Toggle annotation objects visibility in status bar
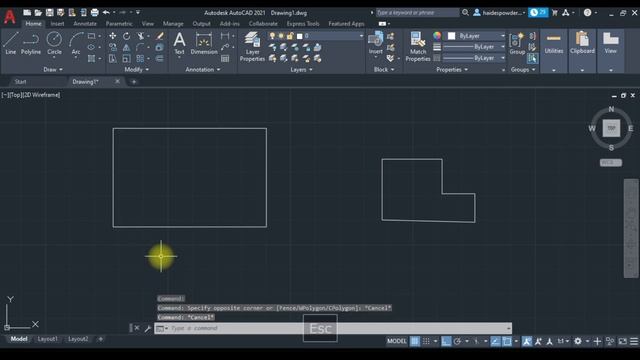This screenshot has width=640, height=360. (527, 341)
